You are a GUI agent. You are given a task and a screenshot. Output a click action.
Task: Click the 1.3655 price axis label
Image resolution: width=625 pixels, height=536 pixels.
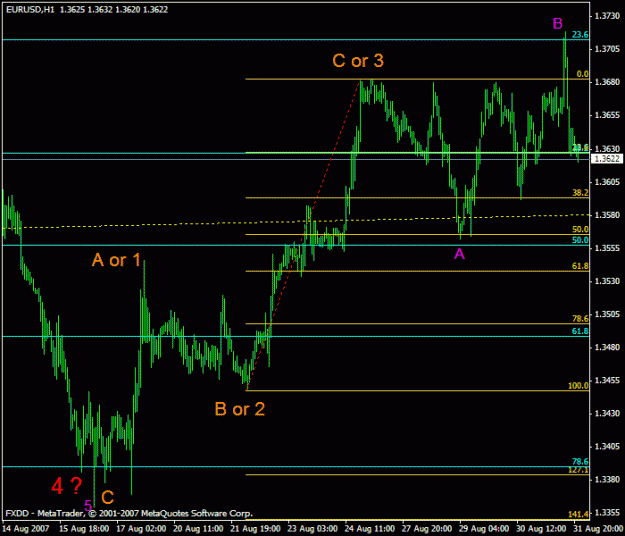tap(607, 115)
